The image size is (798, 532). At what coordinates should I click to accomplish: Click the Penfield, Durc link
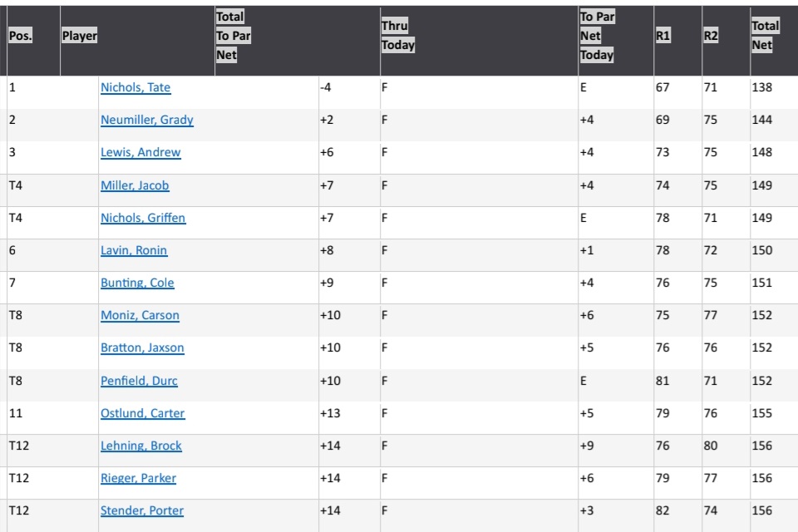(139, 381)
